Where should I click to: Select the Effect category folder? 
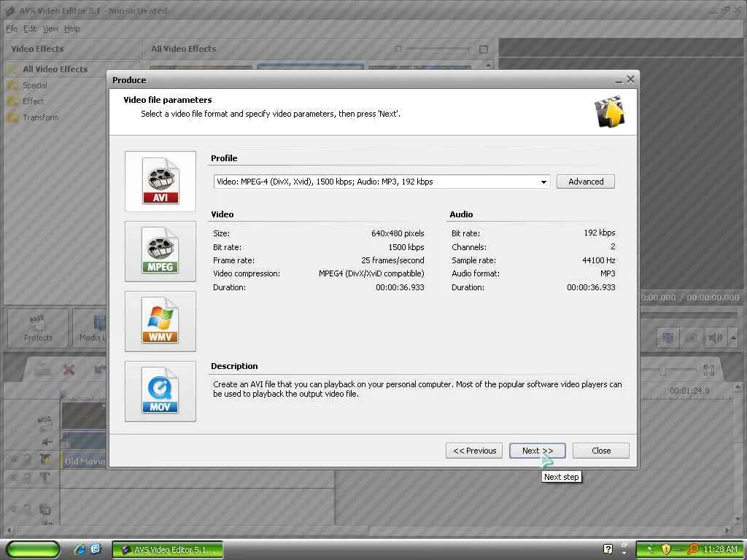pyautogui.click(x=33, y=101)
